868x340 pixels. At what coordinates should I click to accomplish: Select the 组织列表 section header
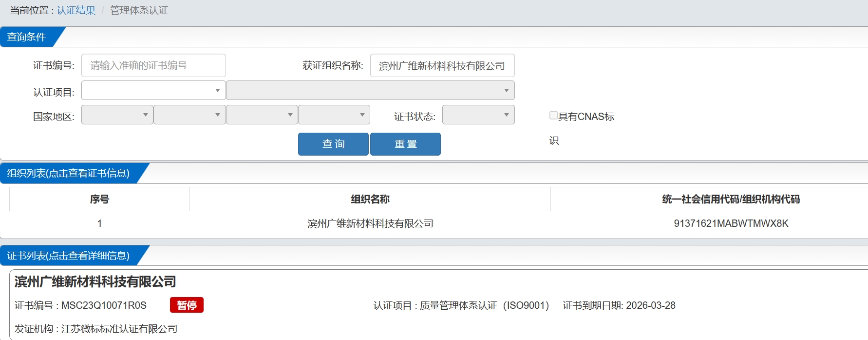68,173
